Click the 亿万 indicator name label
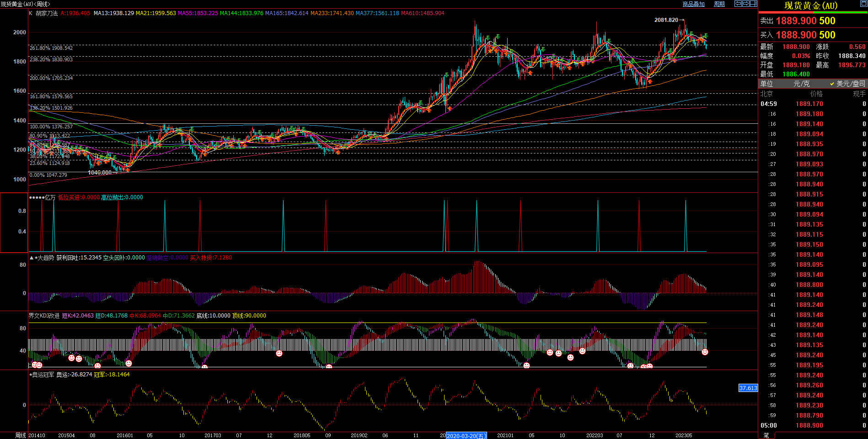868x439 pixels. [50, 197]
